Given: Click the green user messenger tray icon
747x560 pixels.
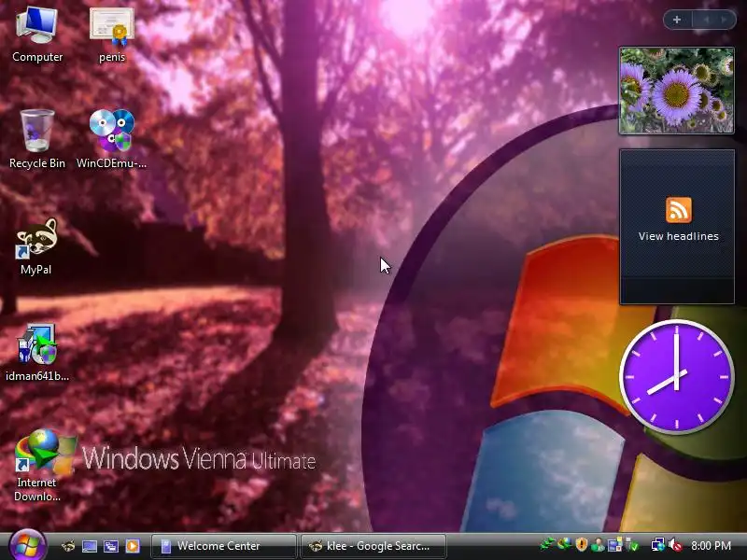Looking at the screenshot, I should (598, 545).
